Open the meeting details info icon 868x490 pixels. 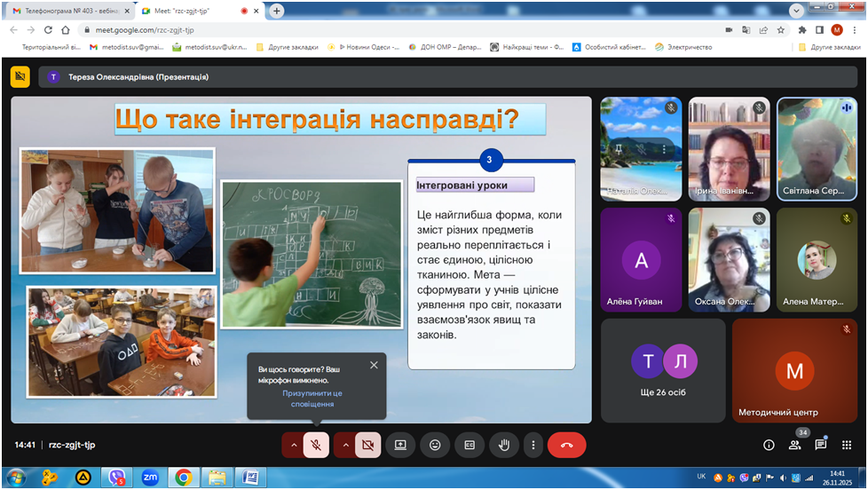click(769, 445)
